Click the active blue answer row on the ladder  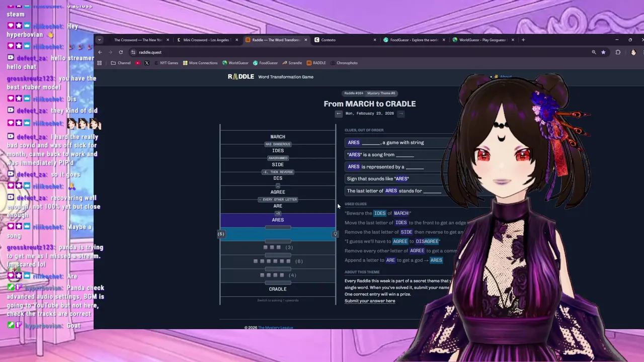click(278, 234)
